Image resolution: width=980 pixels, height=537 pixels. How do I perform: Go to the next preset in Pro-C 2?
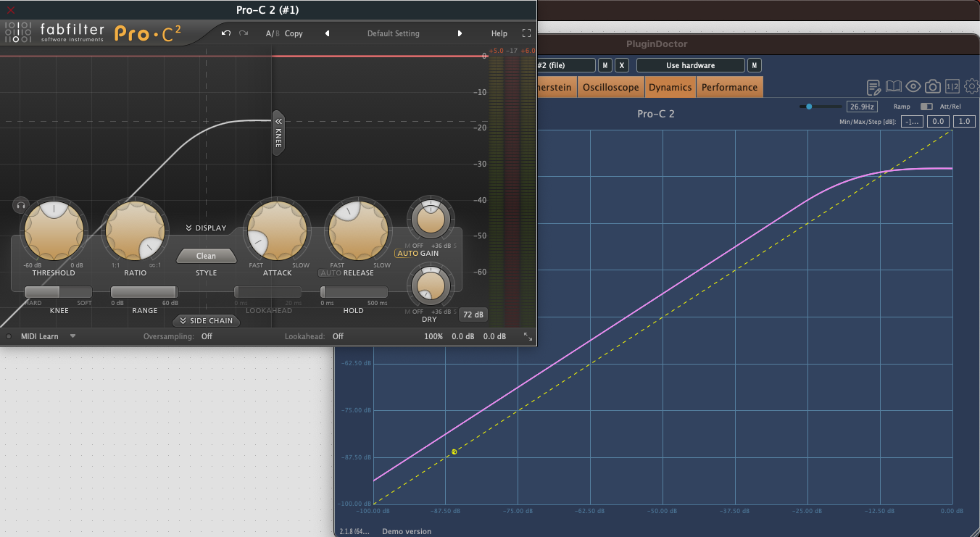pyautogui.click(x=460, y=33)
